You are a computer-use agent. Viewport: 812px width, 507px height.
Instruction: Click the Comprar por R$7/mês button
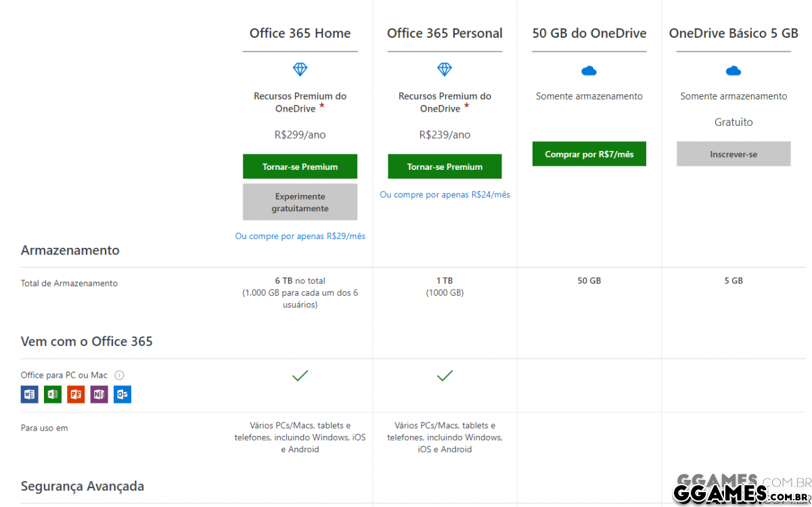[x=589, y=154]
